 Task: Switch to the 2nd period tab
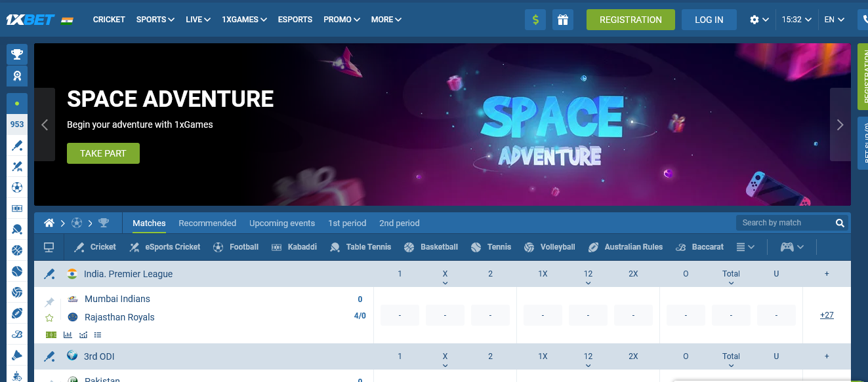coord(399,223)
